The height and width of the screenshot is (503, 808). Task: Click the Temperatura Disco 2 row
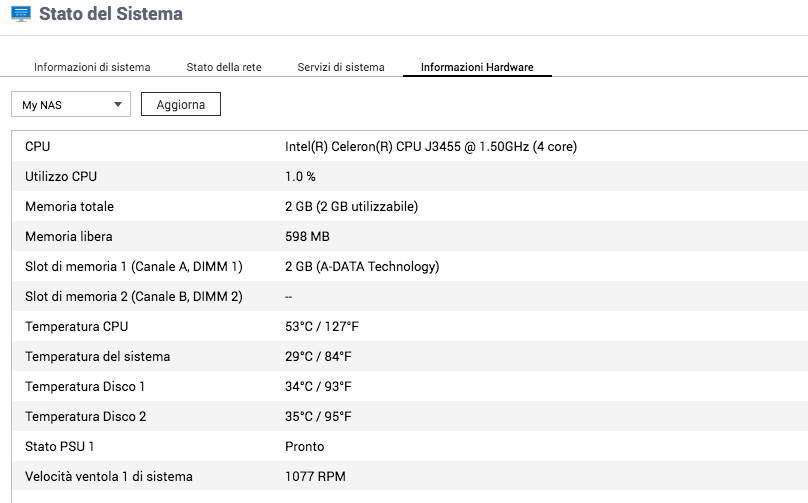pyautogui.click(x=409, y=416)
